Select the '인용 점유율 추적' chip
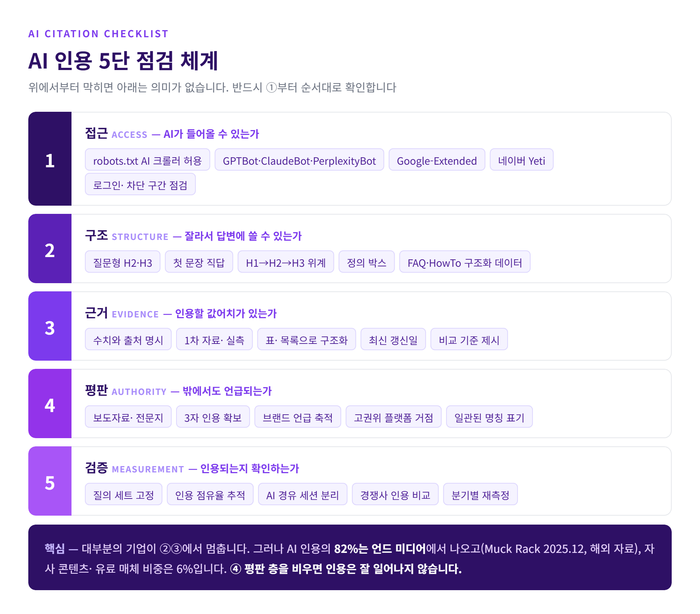 pos(210,494)
